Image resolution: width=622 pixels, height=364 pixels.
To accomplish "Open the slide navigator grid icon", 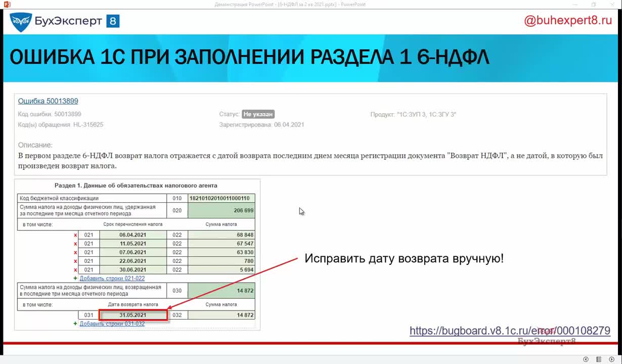I will point(599,359).
